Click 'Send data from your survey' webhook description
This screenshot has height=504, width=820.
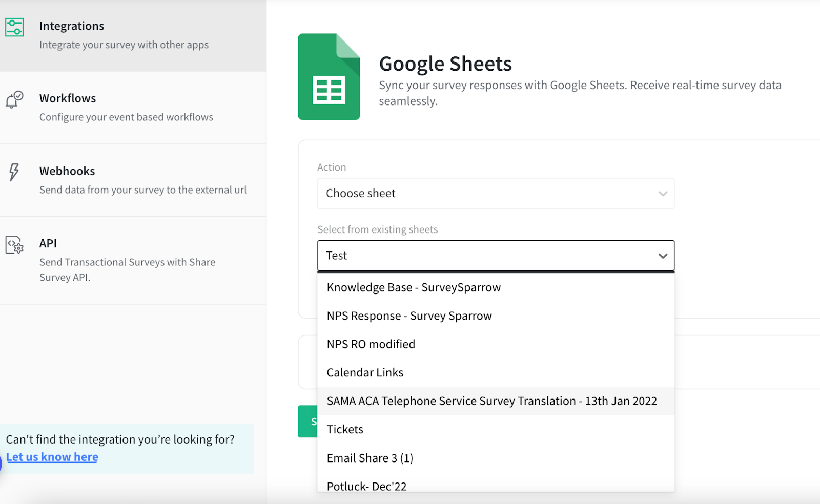coord(143,190)
